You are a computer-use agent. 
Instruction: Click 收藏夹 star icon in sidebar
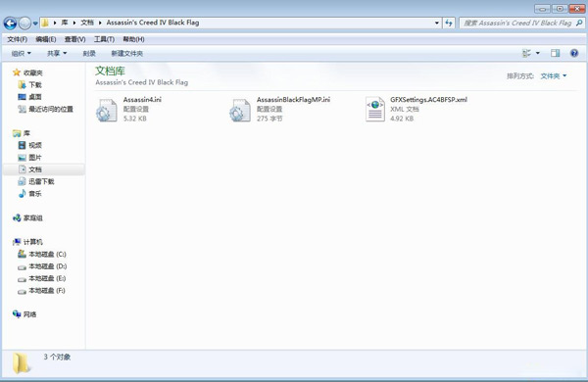pyautogui.click(x=17, y=72)
